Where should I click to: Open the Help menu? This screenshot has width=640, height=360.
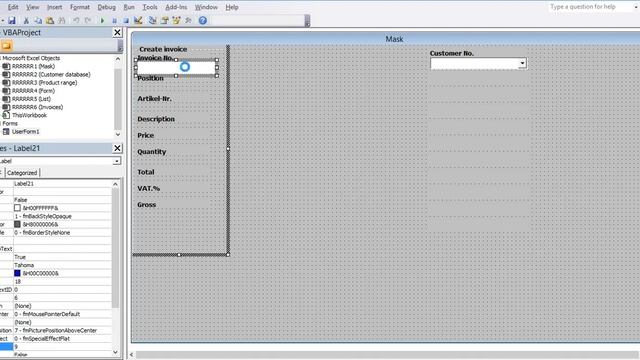[232, 7]
